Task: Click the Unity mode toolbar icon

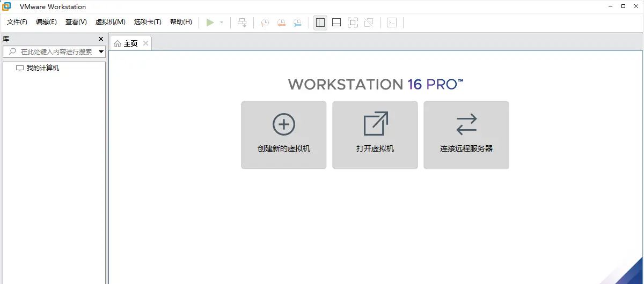Action: [369, 23]
